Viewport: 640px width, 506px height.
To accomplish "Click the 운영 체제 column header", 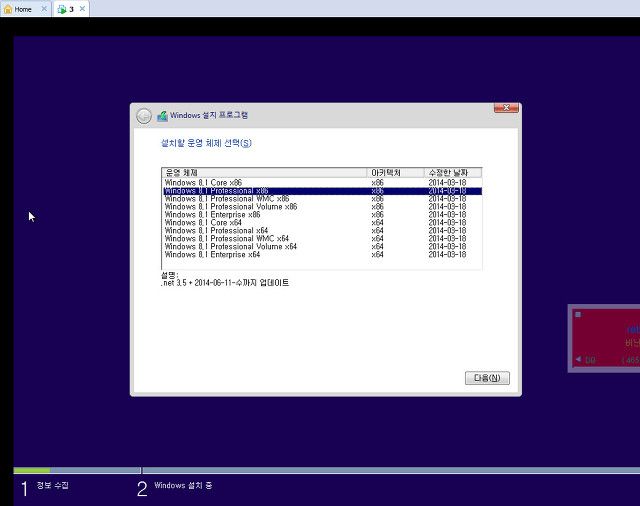I will [x=264, y=173].
